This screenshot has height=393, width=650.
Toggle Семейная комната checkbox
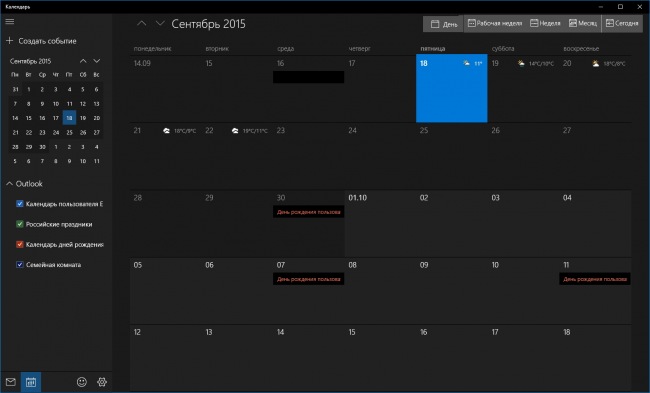coord(19,264)
